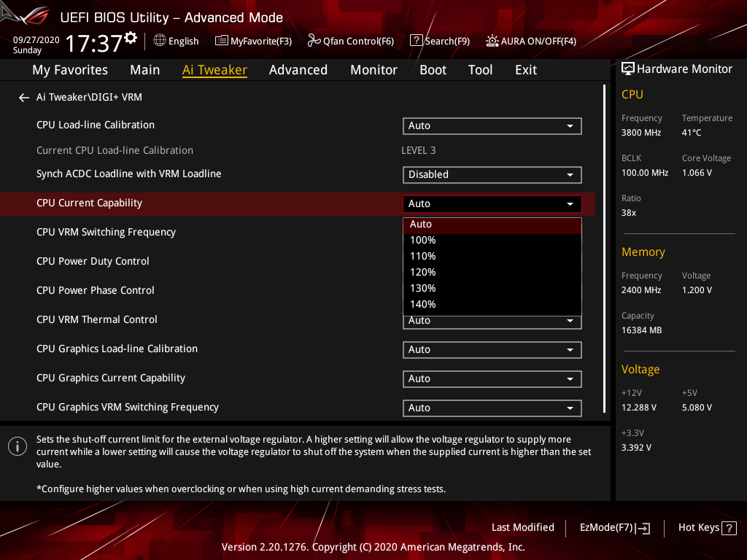Click Last Modified button
The height and width of the screenshot is (560, 747).
522,528
